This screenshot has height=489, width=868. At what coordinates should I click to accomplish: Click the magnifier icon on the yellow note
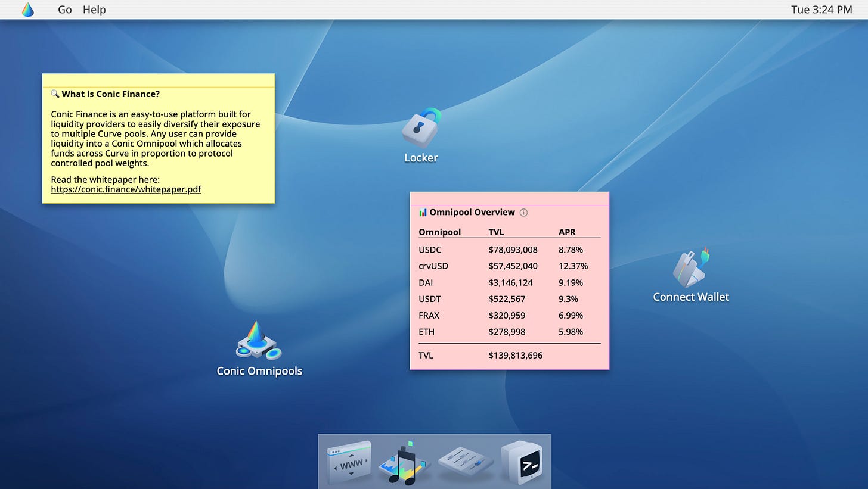[x=55, y=94]
